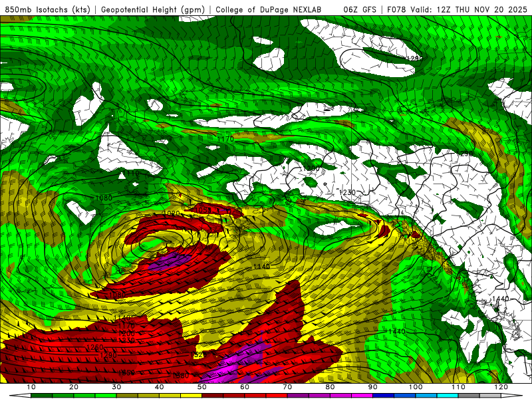Click the 100 value on the color scale
The height and width of the screenshot is (399, 532).
(416, 387)
